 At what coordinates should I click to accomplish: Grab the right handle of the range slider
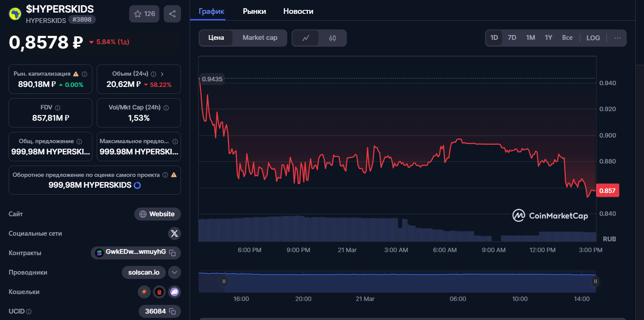(595, 282)
